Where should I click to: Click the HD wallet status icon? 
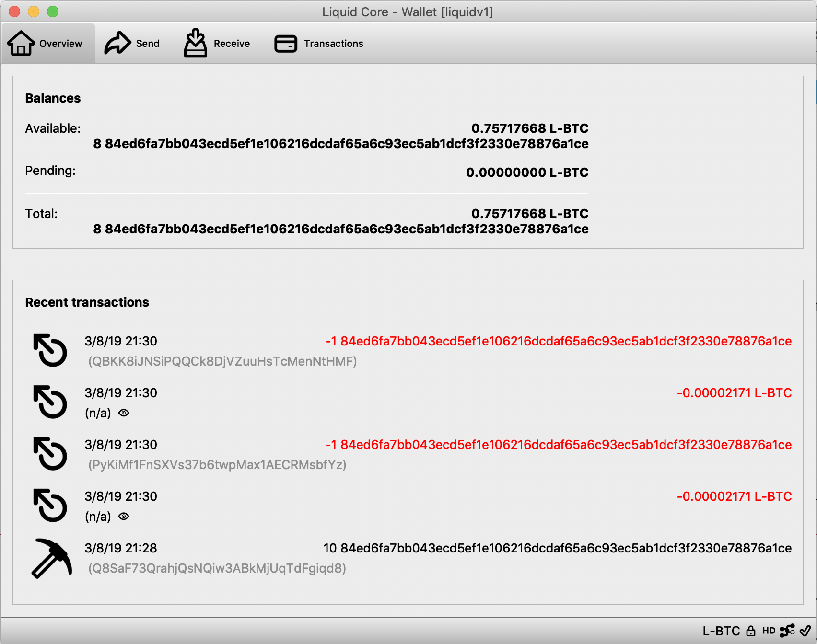tap(769, 631)
